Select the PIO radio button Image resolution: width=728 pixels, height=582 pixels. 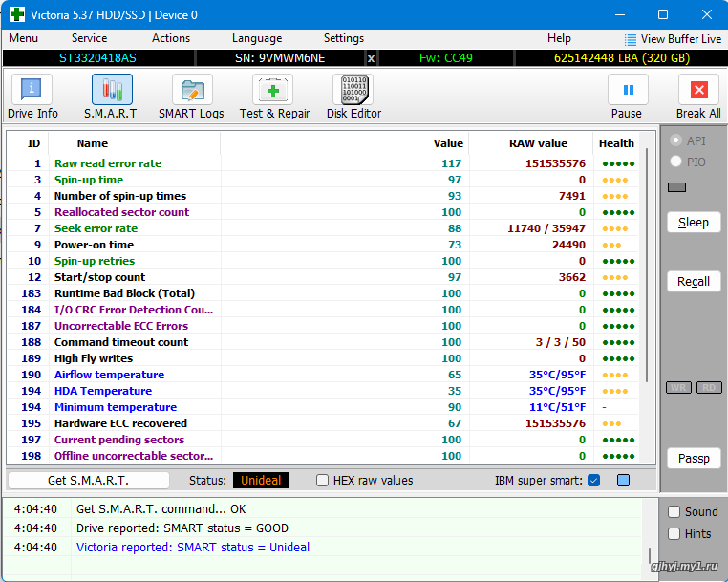pos(676,162)
